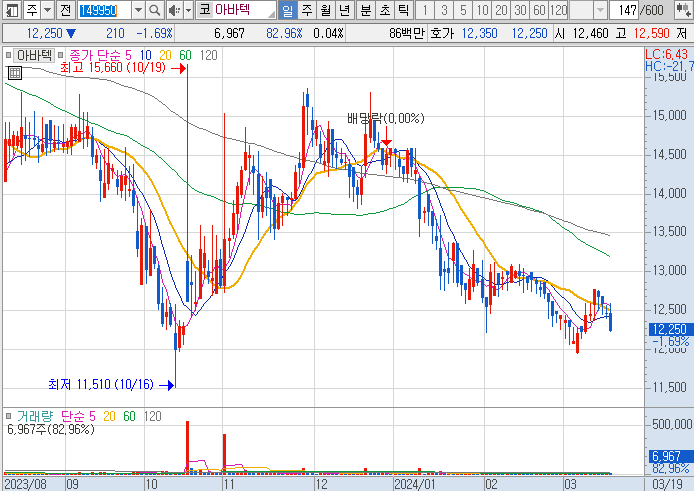Toggle the 거래량 volume legend marker
694x491 pixels.
click(8, 416)
